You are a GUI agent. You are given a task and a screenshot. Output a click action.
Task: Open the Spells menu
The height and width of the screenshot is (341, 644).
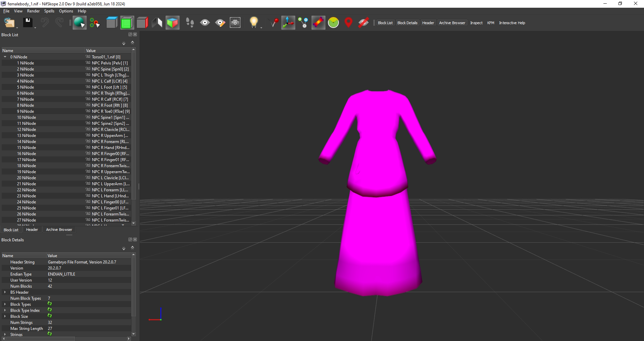49,11
